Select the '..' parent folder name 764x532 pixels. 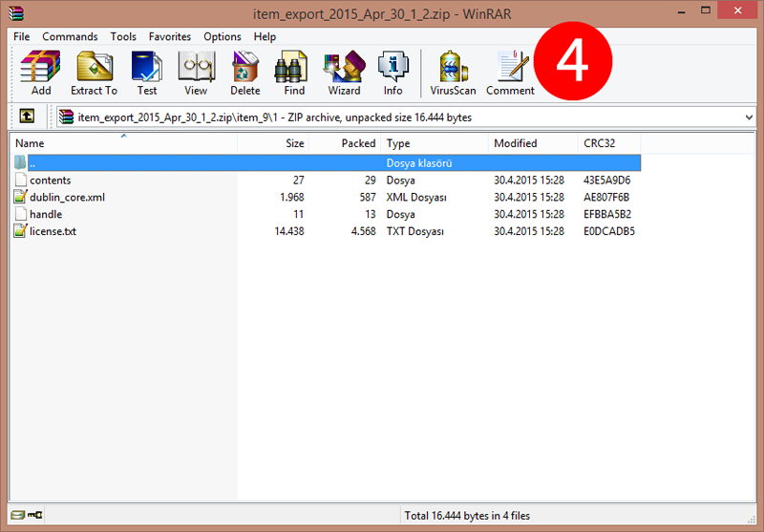(x=32, y=163)
